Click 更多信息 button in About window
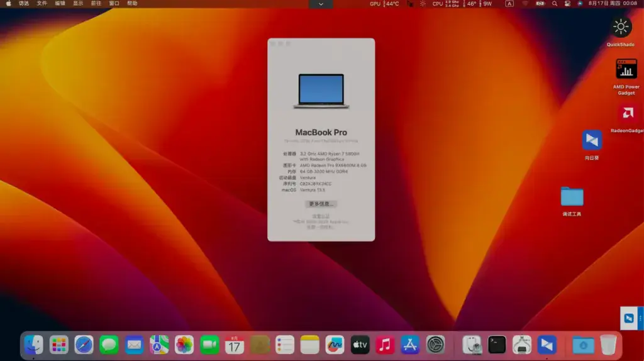Screen dimensions: 644x361 pos(321,204)
